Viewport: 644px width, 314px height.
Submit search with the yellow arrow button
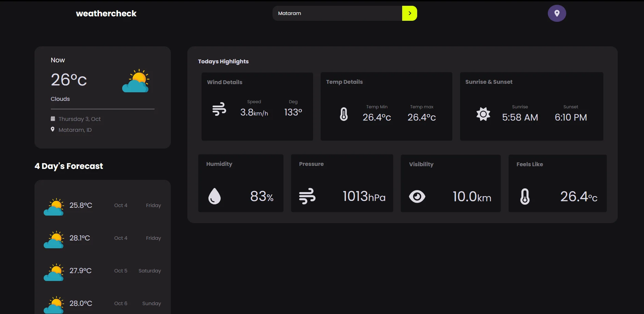pyautogui.click(x=409, y=13)
